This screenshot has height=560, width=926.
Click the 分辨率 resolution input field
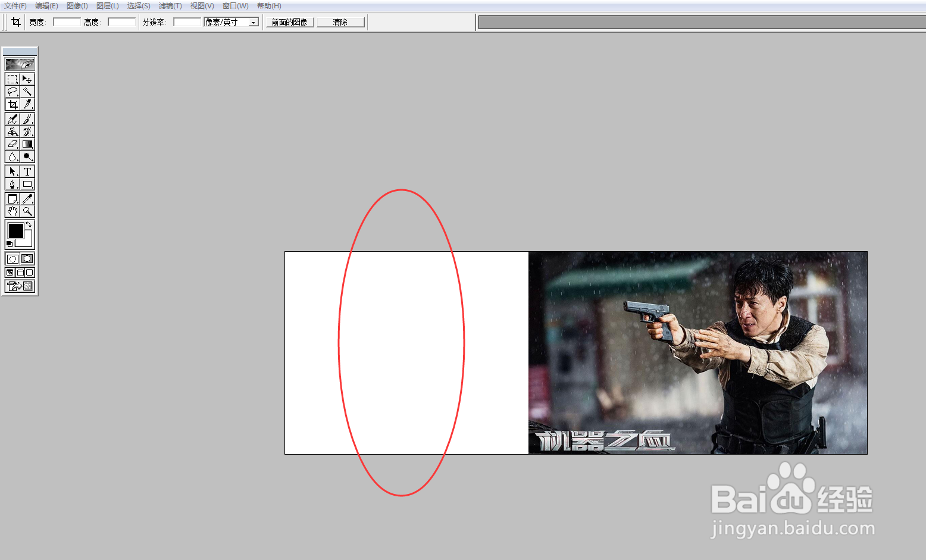coord(187,22)
